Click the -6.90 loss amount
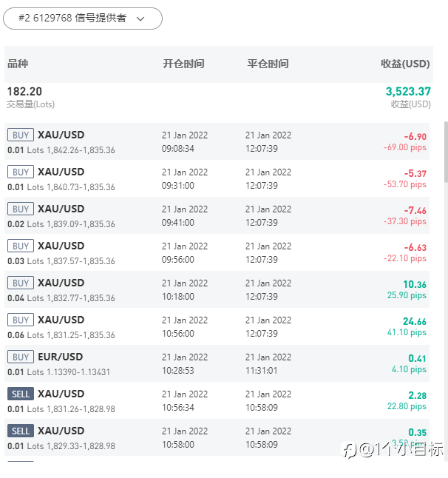Image resolution: width=448 pixels, height=478 pixels. tap(415, 136)
